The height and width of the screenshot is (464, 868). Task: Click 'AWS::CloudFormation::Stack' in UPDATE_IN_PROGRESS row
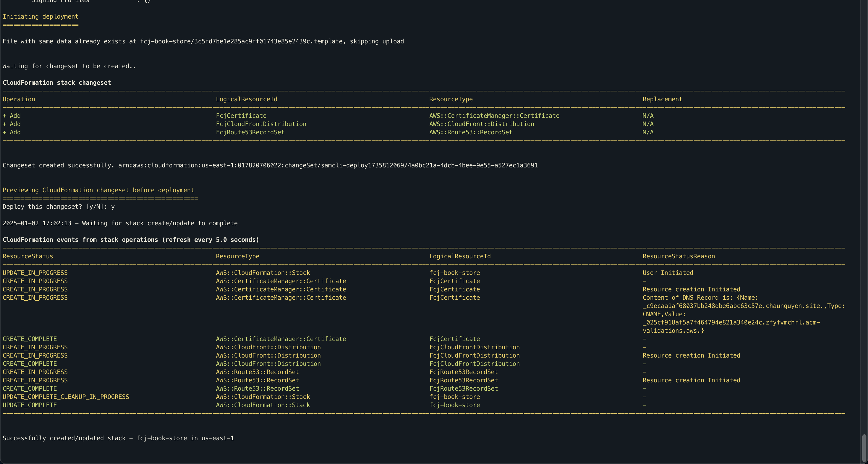(x=263, y=273)
